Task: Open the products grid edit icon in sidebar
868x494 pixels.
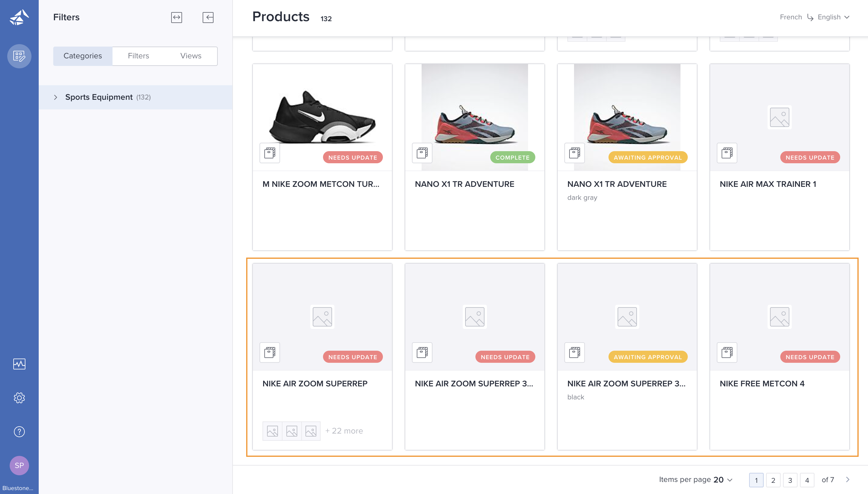Action: pyautogui.click(x=19, y=56)
